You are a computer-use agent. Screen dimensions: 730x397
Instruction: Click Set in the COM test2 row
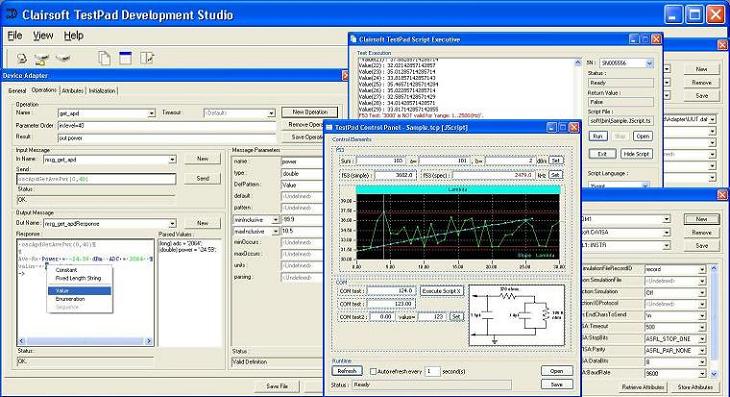pos(456,316)
